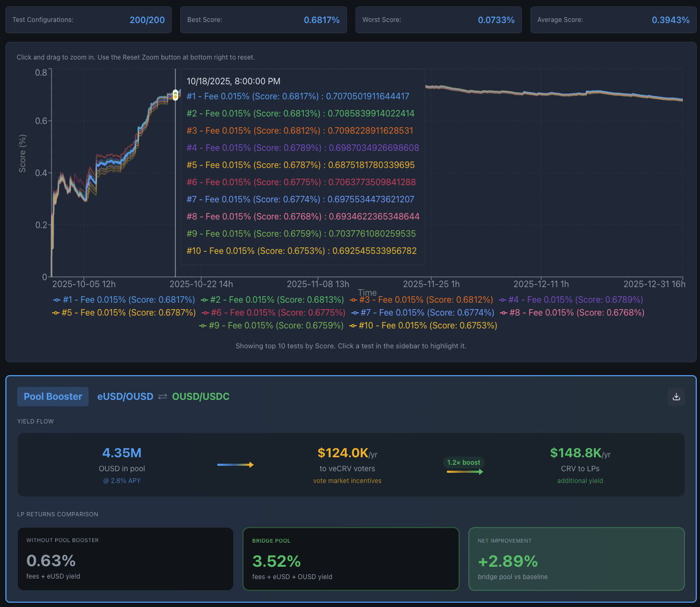
Task: Select the Pool Booster tab badge
Action: pos(53,397)
